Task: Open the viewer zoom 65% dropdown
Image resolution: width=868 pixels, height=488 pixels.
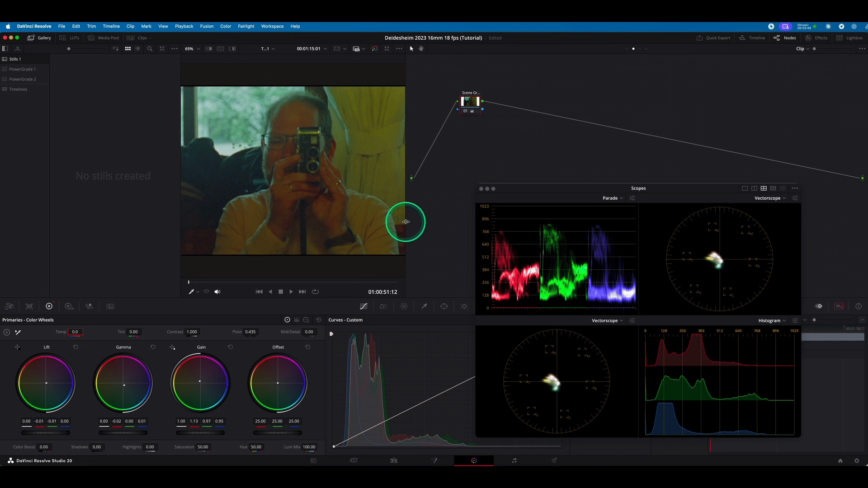Action: point(192,49)
